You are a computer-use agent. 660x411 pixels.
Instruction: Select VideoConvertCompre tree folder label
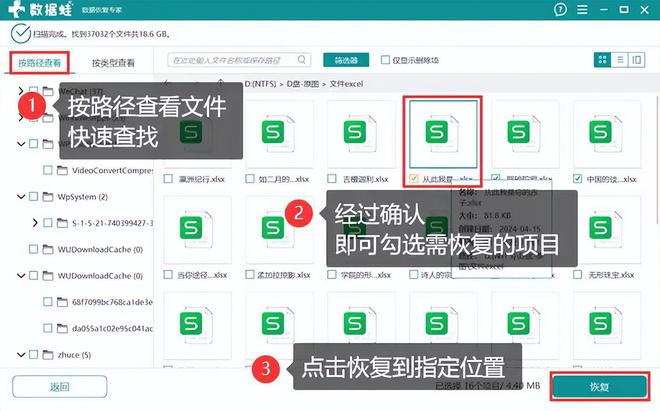coord(112,170)
